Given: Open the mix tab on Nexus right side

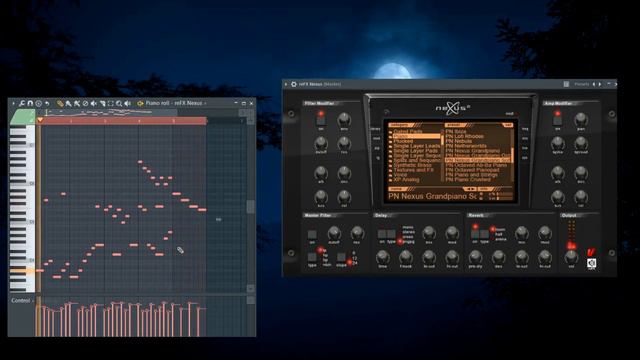Looking at the screenshot, I should [x=525, y=138].
